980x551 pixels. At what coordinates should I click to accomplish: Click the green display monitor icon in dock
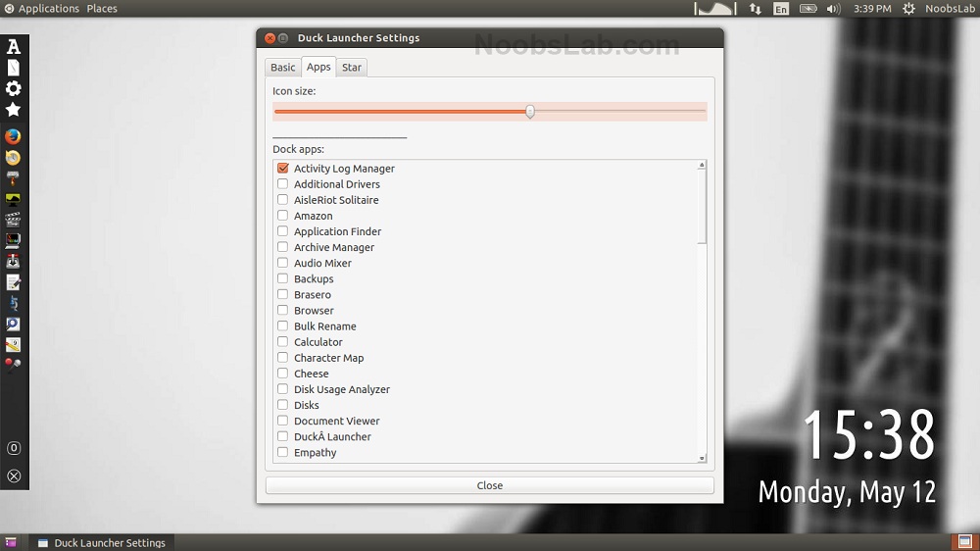tap(13, 199)
